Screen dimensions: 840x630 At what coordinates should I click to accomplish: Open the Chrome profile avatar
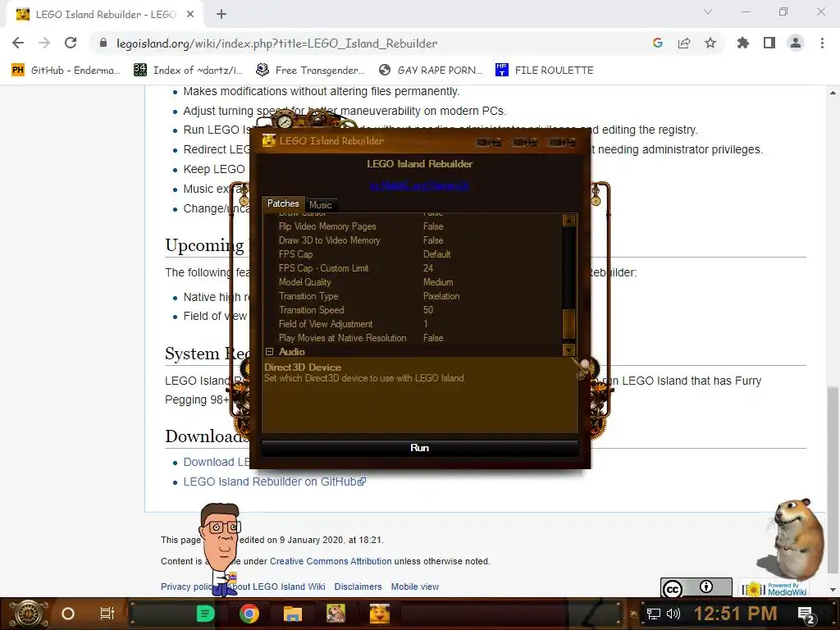tap(796, 43)
